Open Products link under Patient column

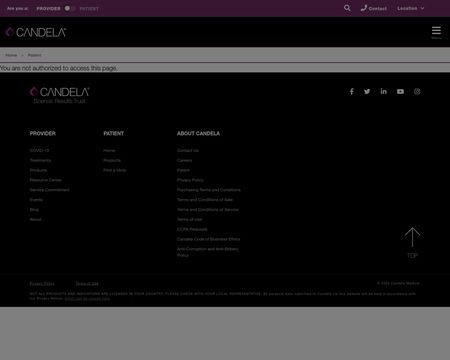point(112,160)
